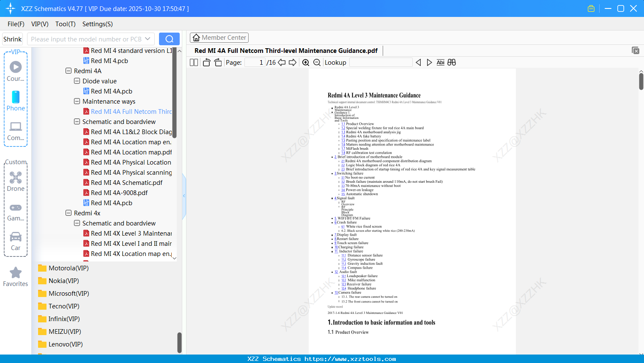
Task: Open the VIP(V) menu
Action: 40,24
